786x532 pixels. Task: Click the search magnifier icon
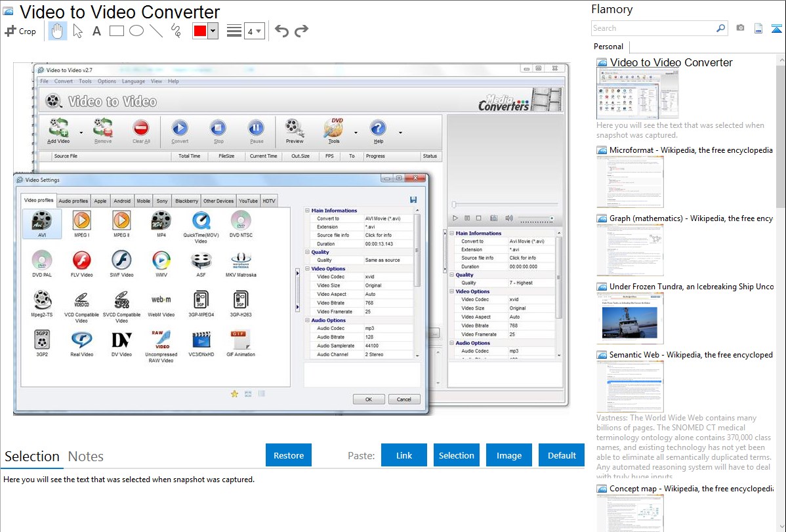click(x=720, y=28)
